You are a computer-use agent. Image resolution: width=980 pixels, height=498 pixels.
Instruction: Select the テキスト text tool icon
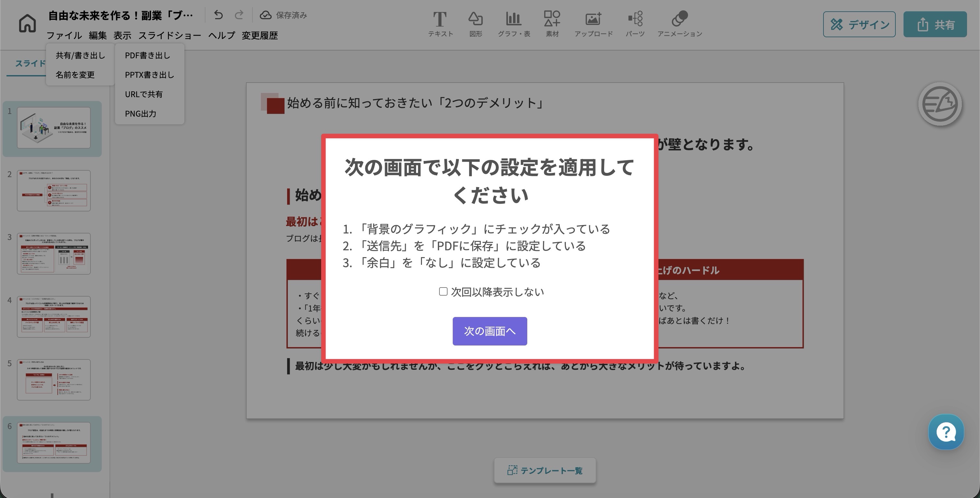tap(440, 24)
